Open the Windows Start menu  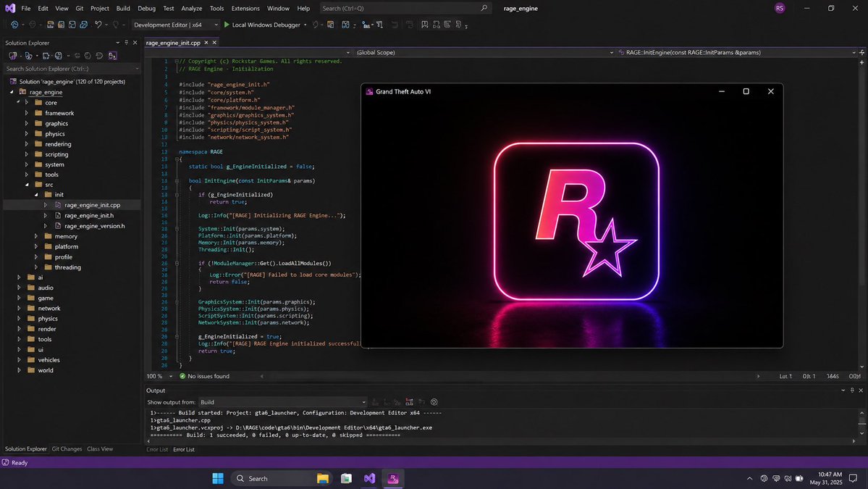tap(218, 478)
